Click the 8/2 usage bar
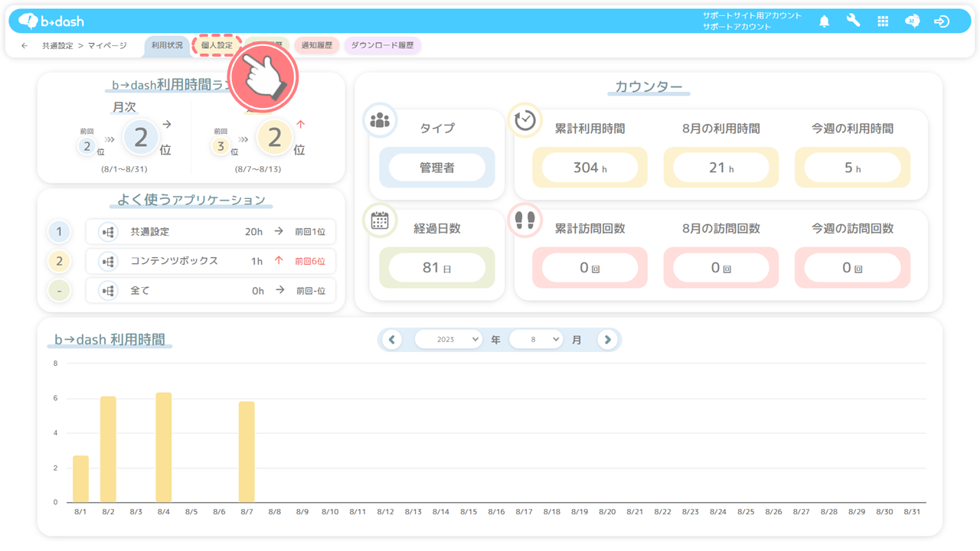 (x=108, y=449)
